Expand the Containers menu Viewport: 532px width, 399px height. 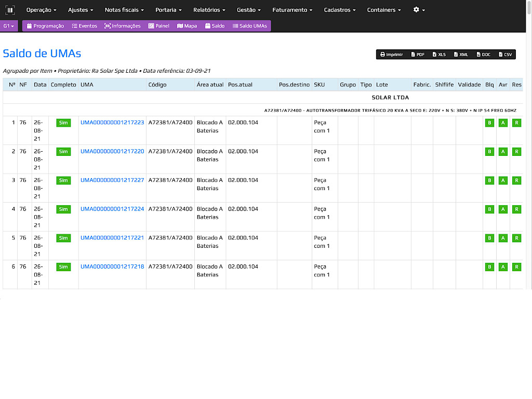384,10
